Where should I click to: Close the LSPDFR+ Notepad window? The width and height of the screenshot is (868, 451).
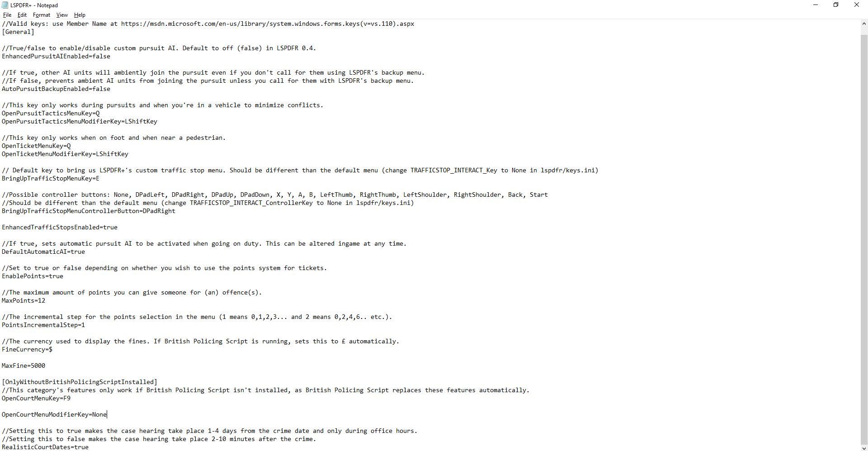[x=857, y=5]
